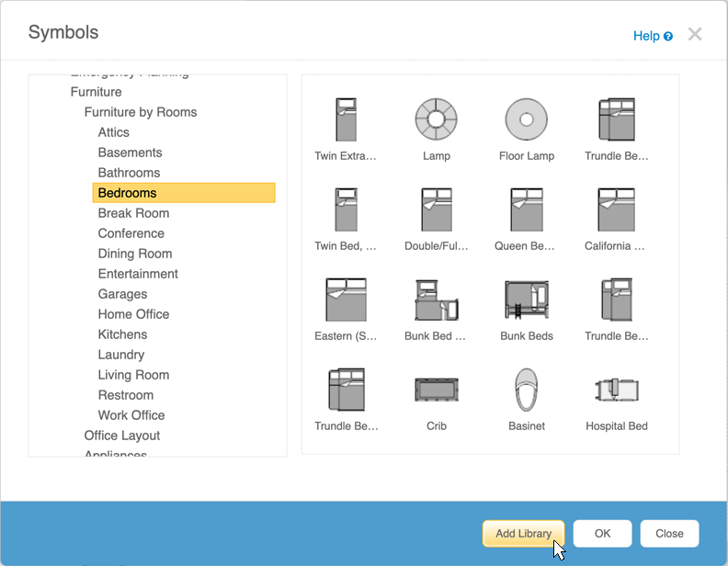Open Furniture by Rooms in the tree
The image size is (728, 566).
[x=141, y=112]
